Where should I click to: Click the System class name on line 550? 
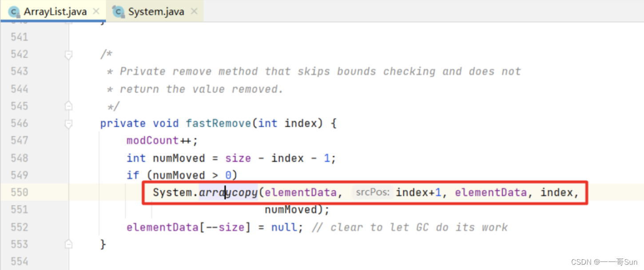(172, 193)
